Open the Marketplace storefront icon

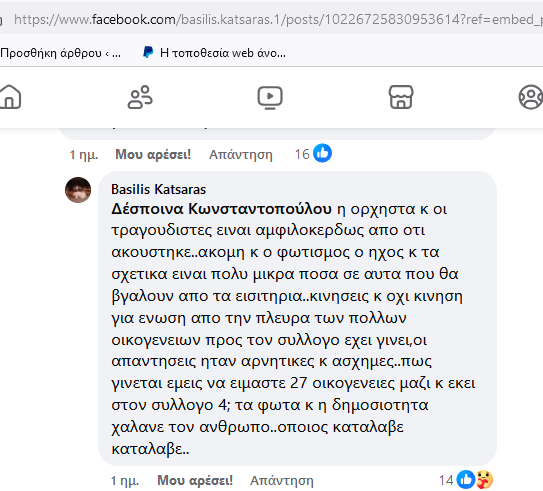401,97
